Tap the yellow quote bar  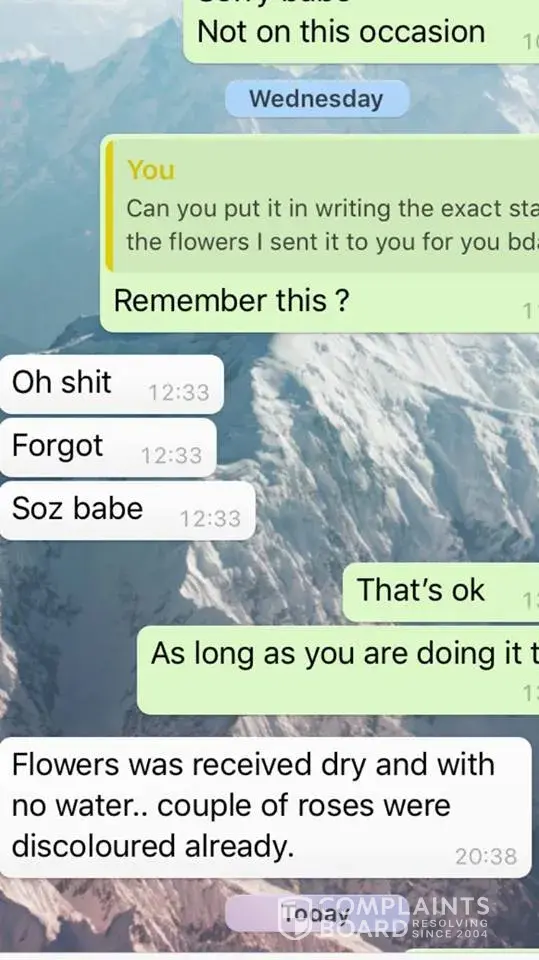click(x=109, y=206)
